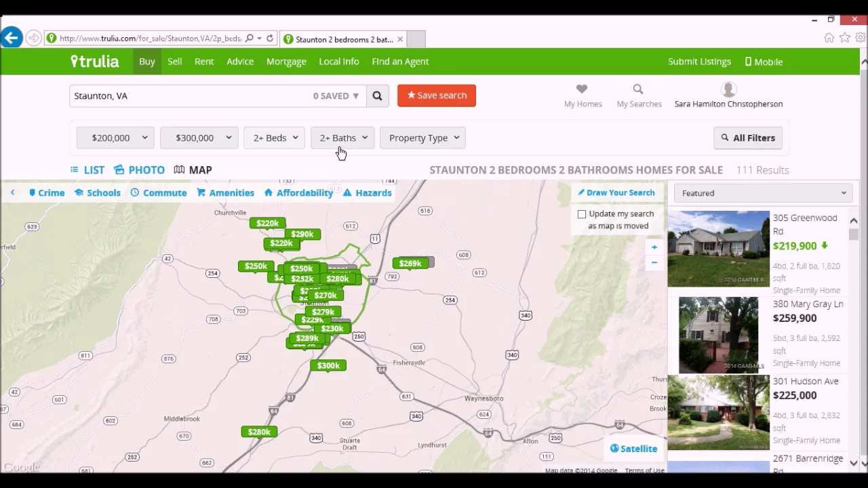
Task: Expand the 2+ Beds dropdown
Action: [275, 138]
